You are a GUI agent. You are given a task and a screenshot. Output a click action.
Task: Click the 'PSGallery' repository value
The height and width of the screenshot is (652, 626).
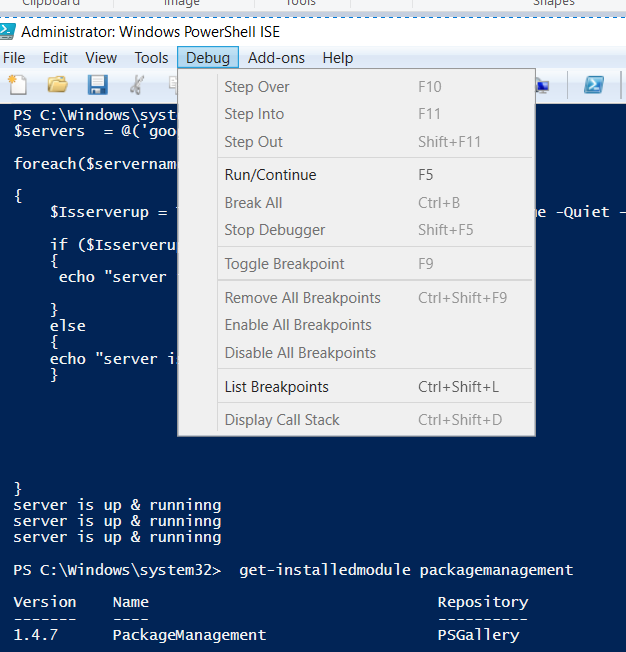coord(478,635)
